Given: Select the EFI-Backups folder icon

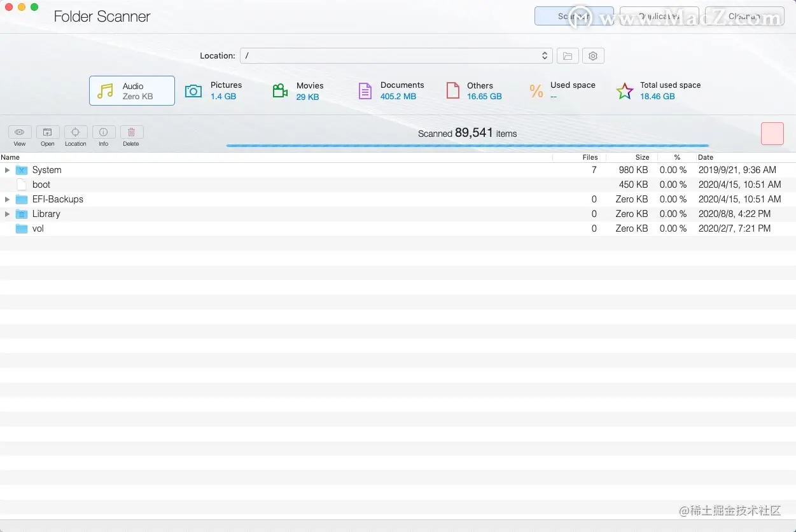Looking at the screenshot, I should 22,199.
